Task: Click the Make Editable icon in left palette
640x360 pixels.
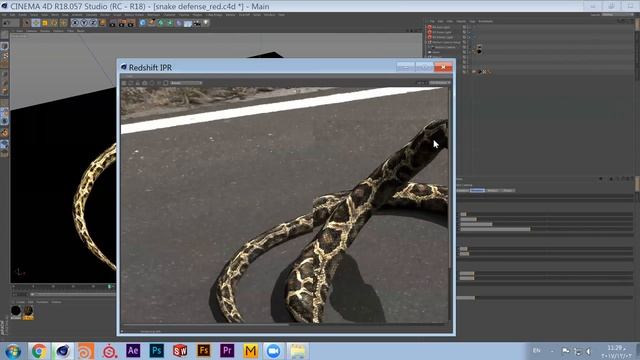Action: coord(4,36)
